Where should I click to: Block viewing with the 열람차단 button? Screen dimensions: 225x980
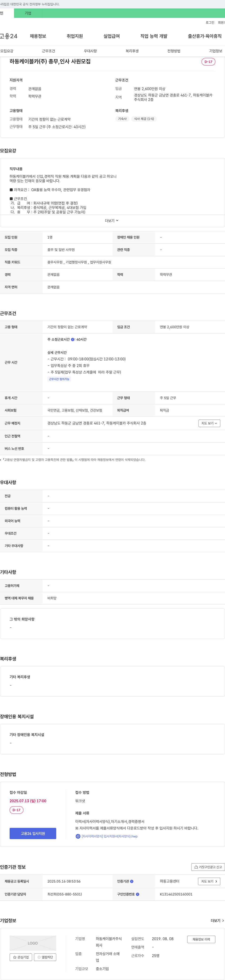(x=45, y=957)
